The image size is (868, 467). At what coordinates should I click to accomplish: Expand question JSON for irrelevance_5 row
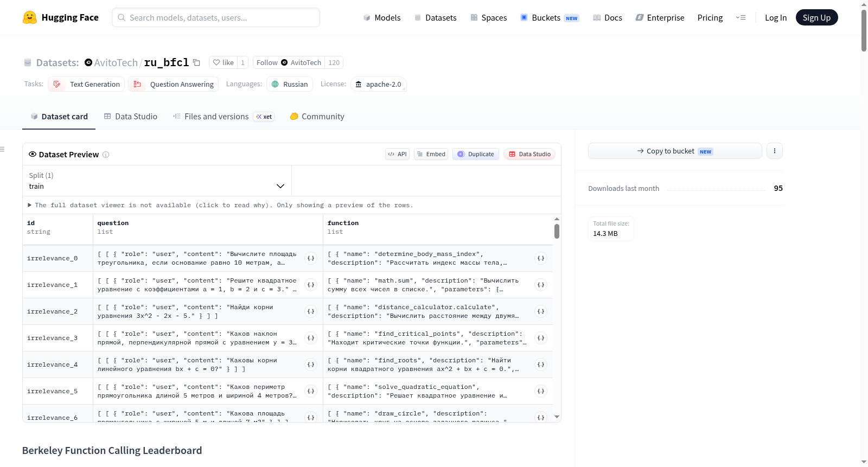point(311,391)
